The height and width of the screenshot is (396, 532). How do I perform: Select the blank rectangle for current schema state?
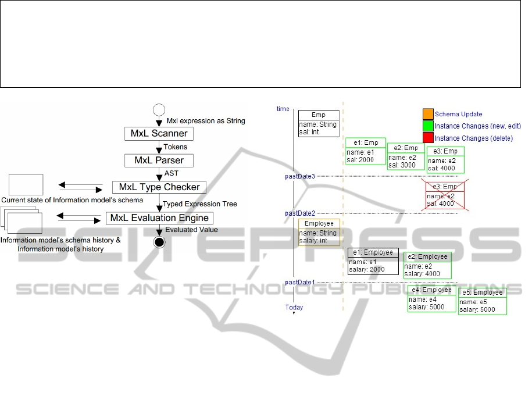26,185
